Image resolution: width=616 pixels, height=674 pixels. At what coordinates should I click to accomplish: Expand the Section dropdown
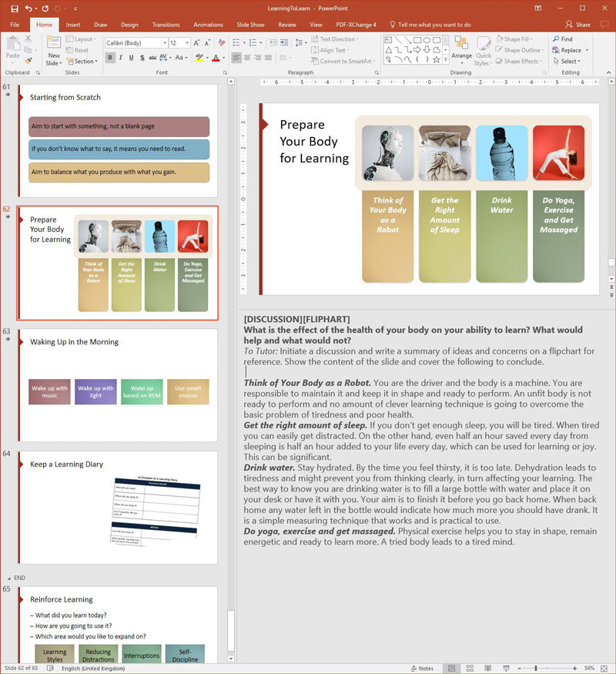82,62
